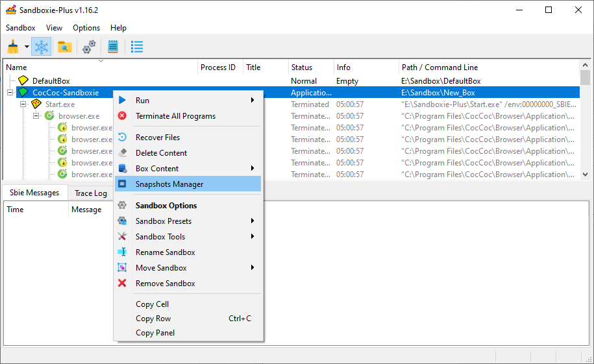Click the blue Run play icon
The image size is (594, 364).
point(122,100)
